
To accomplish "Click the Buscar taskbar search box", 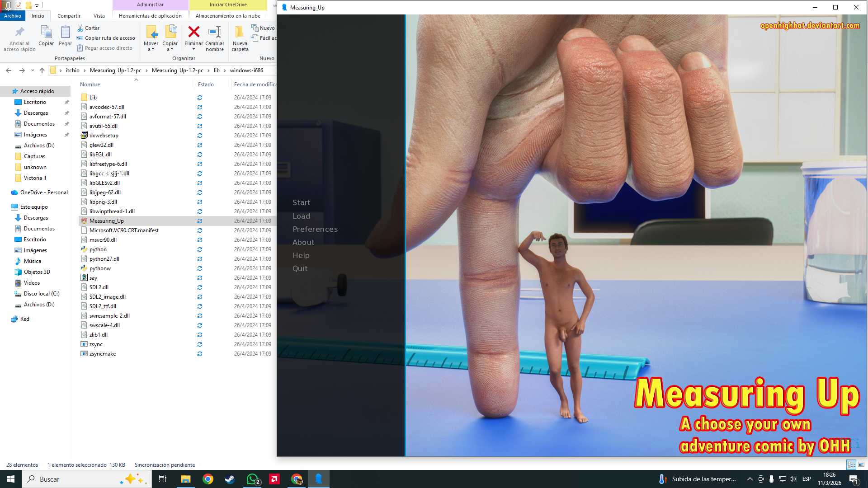I will tap(68, 479).
